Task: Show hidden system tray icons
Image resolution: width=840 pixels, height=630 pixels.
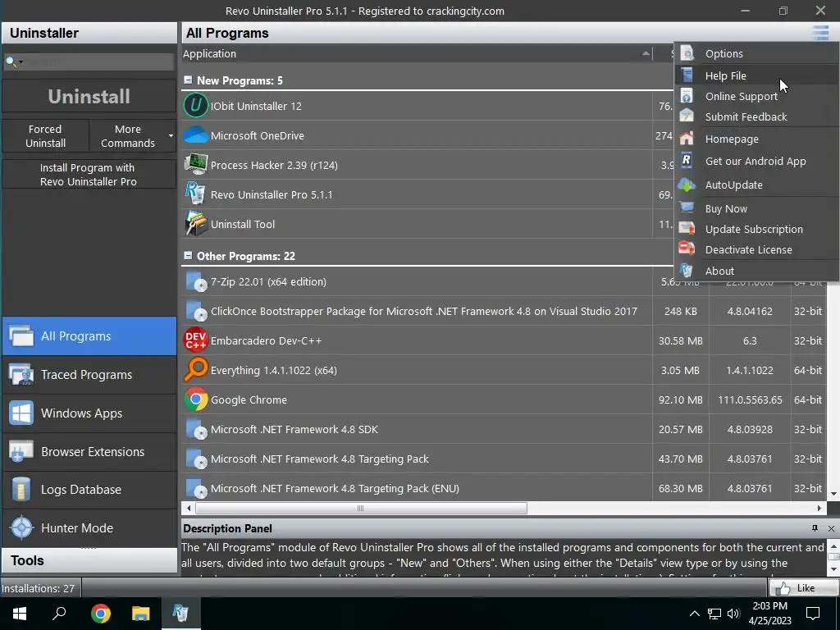Action: click(x=694, y=614)
